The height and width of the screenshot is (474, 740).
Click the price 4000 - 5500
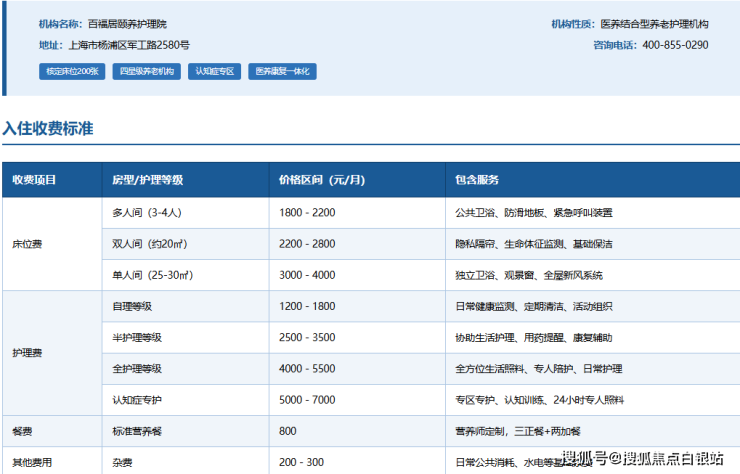click(x=307, y=368)
